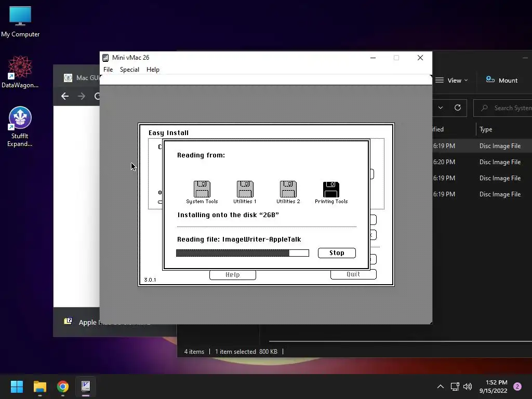Open My Computer desktop icon
Image resolution: width=532 pixels, height=399 pixels.
[x=20, y=21]
